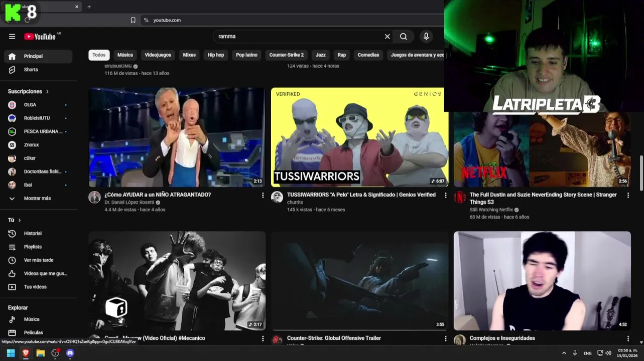This screenshot has height=361, width=644.
Task: Open Ibai subscription channel
Action: [38, 185]
